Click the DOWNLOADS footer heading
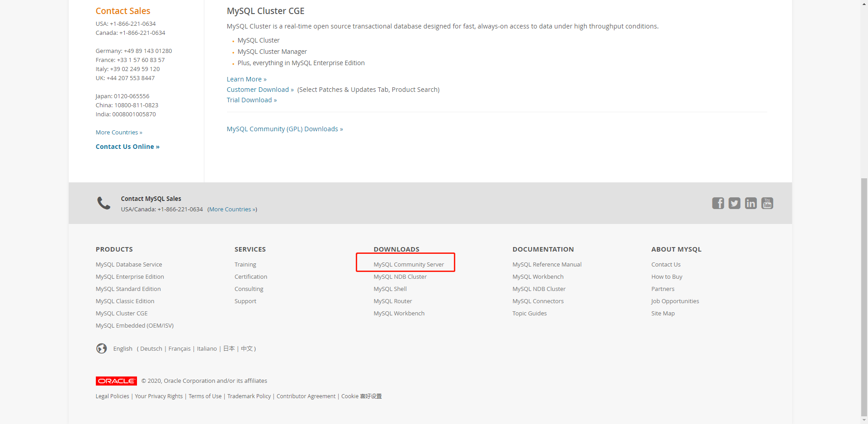The height and width of the screenshot is (424, 868). (396, 249)
